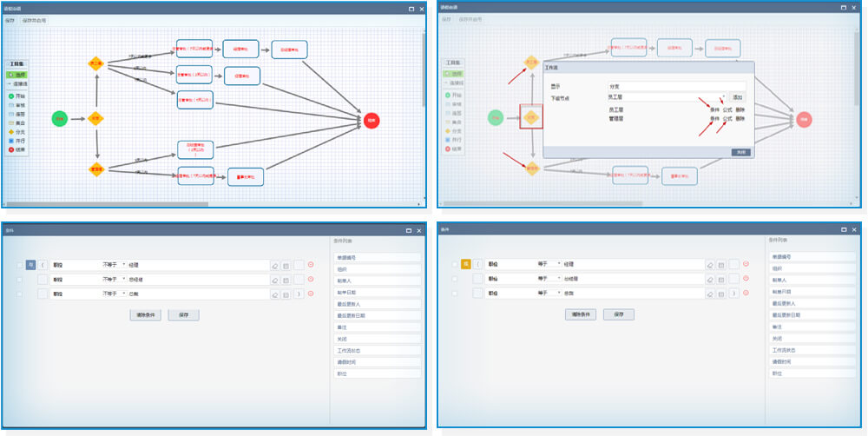Click 保存并启用 in the top-left window toolbar

tap(34, 19)
